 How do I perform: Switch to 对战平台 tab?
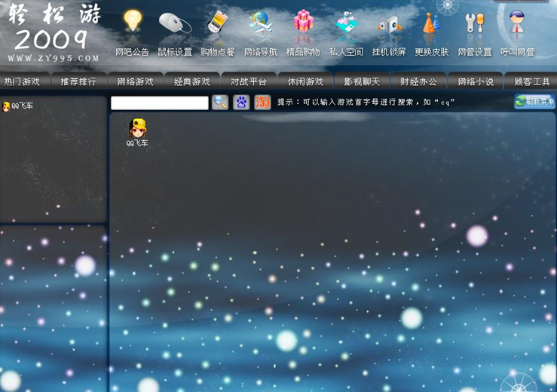[249, 81]
